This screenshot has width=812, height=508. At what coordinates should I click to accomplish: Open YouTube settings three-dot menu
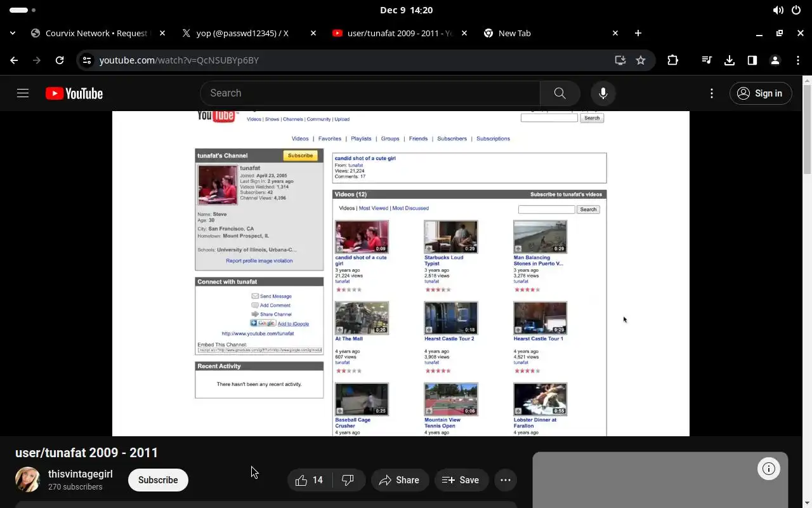(x=712, y=93)
